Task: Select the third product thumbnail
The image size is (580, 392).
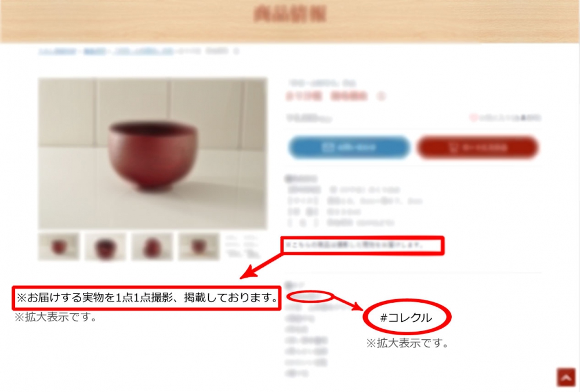Action: pos(152,246)
